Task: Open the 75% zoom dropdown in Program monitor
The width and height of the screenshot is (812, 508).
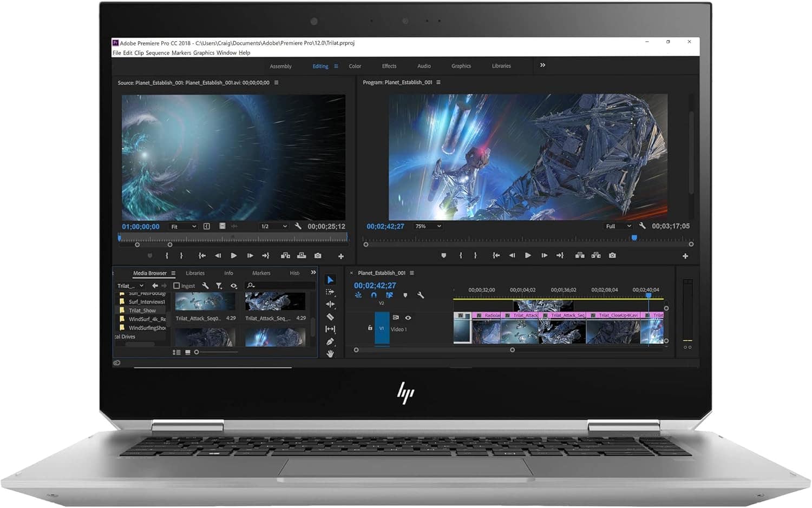Action: pos(427,226)
